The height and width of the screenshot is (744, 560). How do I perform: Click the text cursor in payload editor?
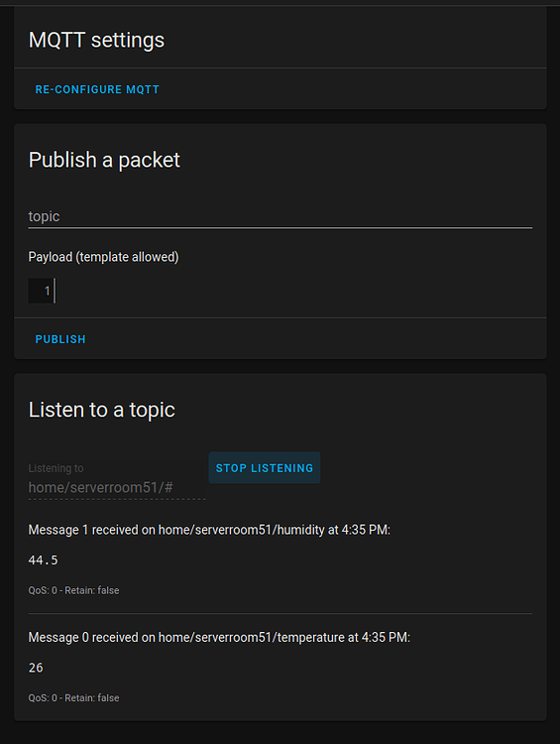55,291
